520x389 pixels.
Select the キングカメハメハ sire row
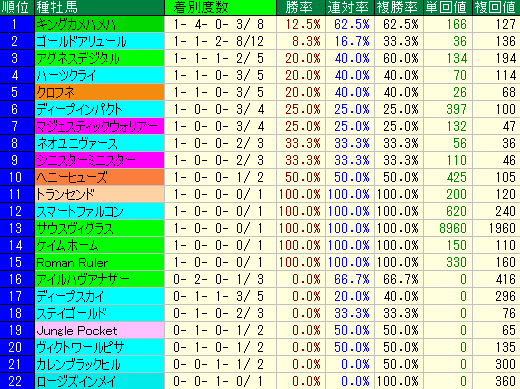[x=260, y=24]
